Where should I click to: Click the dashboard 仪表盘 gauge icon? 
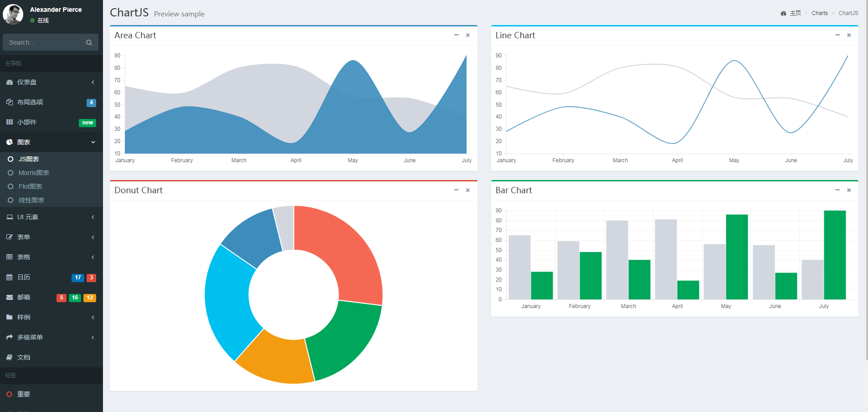point(10,82)
